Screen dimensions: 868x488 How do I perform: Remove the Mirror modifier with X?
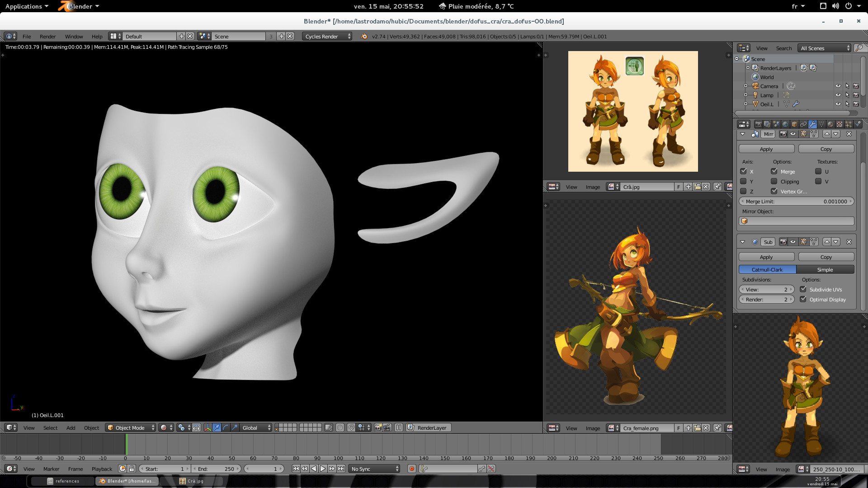(849, 134)
